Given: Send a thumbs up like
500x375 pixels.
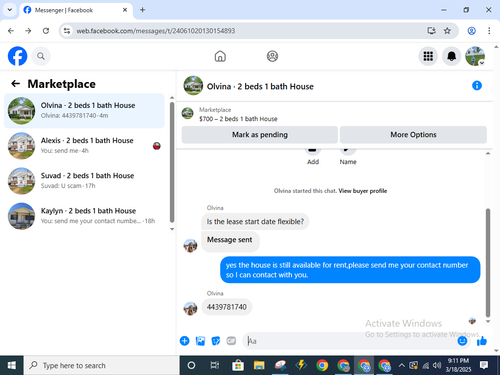Looking at the screenshot, I should [482, 341].
